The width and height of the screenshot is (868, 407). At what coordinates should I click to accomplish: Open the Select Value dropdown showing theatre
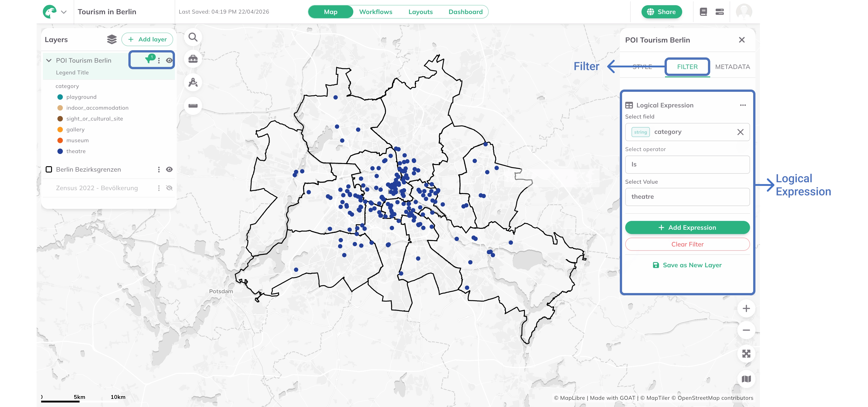click(x=687, y=197)
